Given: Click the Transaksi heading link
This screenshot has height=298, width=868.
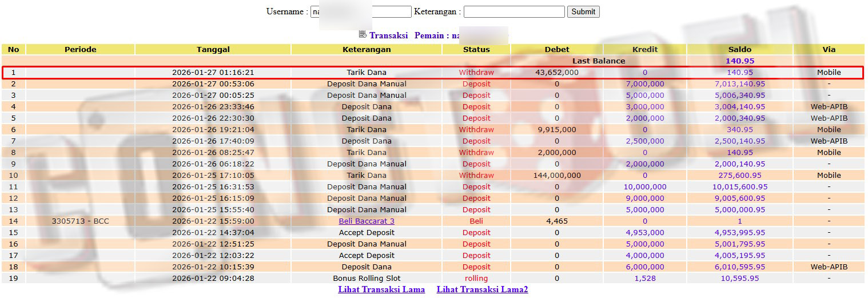Looking at the screenshot, I should click(388, 35).
